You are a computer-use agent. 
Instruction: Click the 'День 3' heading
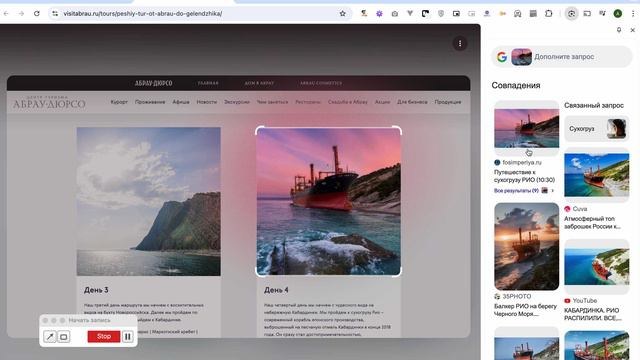coord(96,290)
